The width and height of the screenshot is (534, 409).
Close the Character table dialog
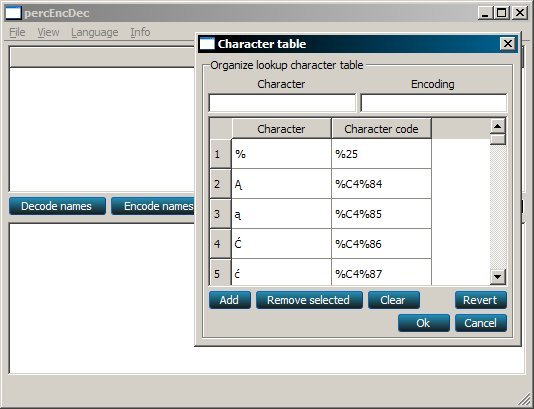[508, 44]
